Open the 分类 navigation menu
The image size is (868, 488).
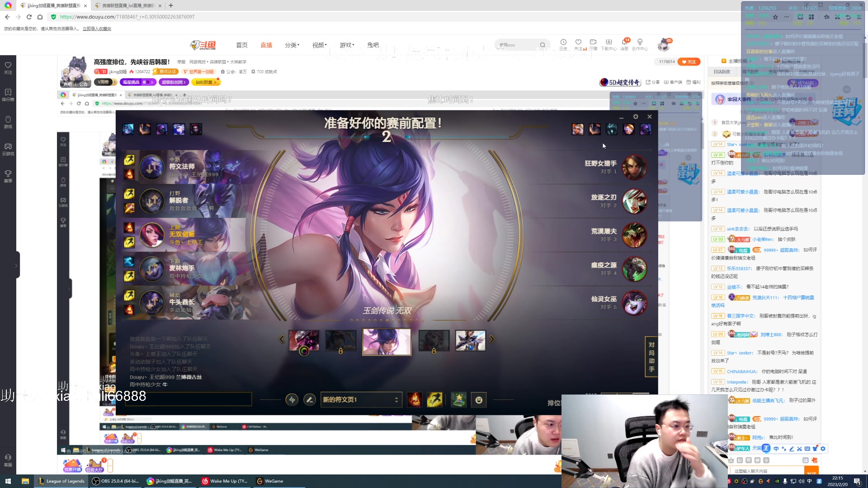[292, 45]
